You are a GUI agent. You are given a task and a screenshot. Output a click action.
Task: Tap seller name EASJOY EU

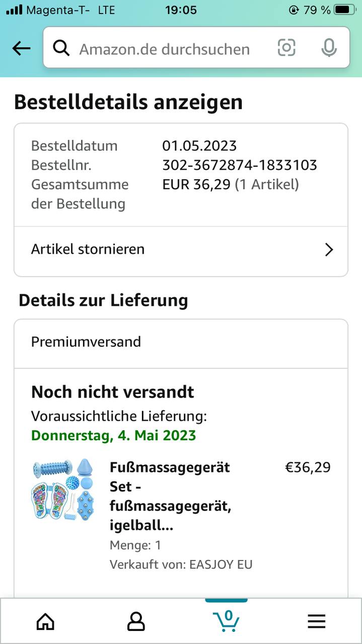(221, 565)
